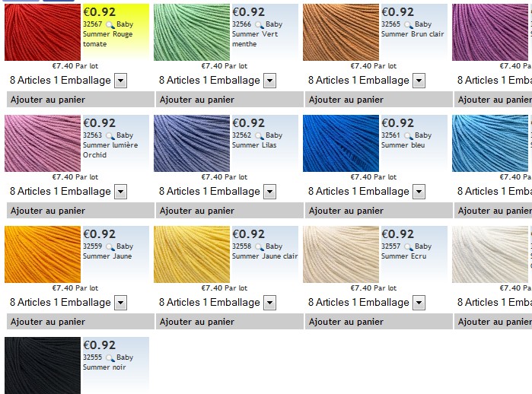Click magnifier icon beside item 32566
Screen dimensions: 532x394
260,25
